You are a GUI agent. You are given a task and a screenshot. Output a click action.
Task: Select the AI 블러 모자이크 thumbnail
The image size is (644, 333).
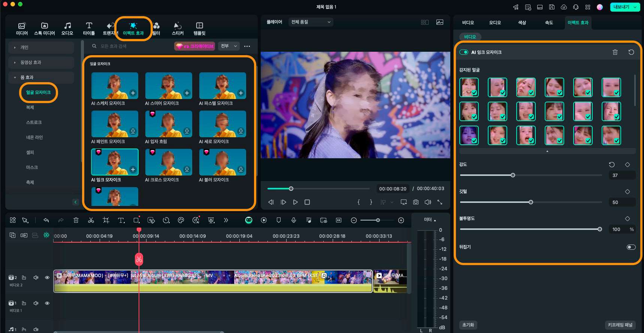click(x=223, y=162)
